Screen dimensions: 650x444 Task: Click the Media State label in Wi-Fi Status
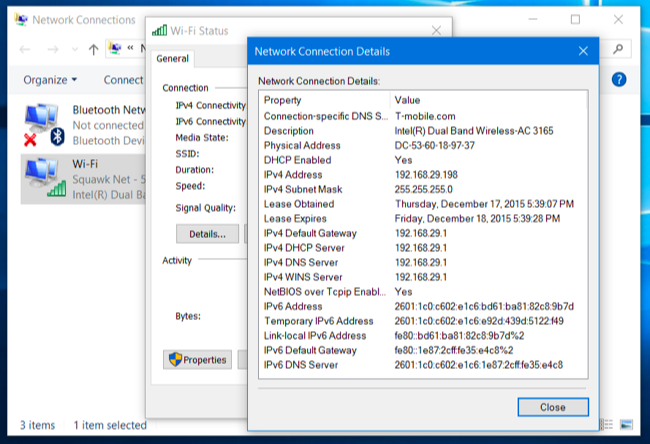click(201, 138)
